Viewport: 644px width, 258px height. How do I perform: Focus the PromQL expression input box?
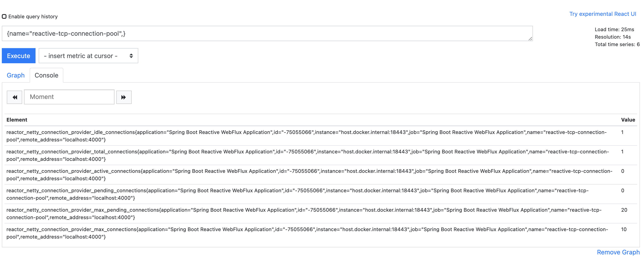point(267,33)
